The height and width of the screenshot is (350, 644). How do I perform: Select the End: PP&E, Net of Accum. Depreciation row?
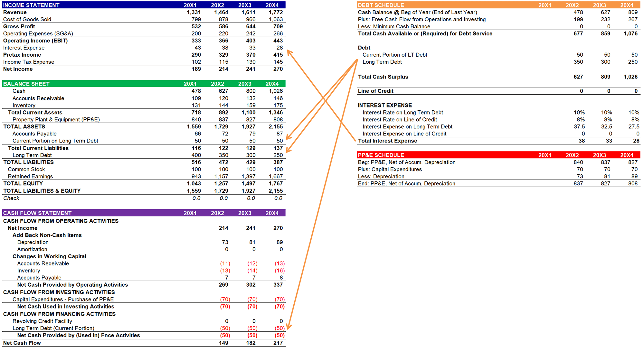point(407,183)
